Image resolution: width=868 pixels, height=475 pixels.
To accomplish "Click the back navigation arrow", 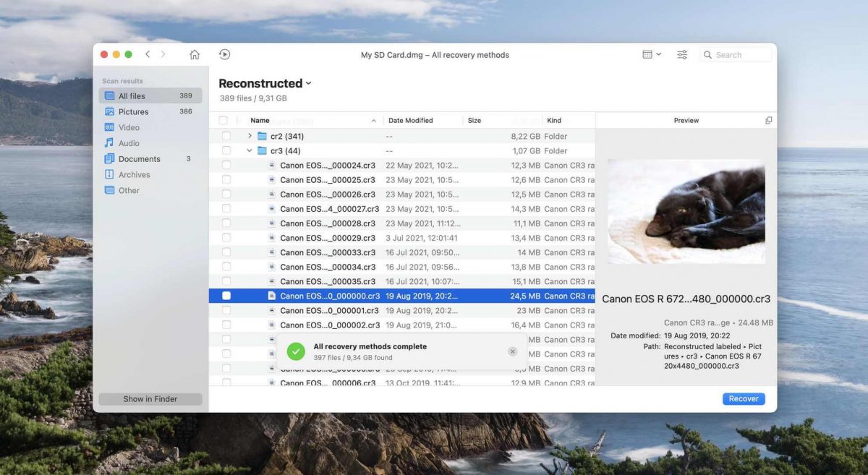I will [148, 55].
